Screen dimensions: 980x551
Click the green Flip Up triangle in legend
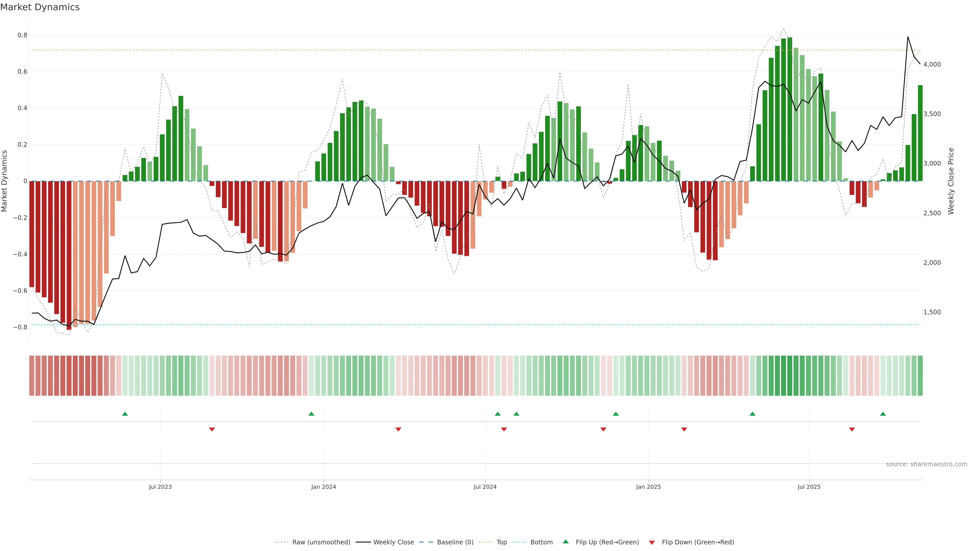click(566, 542)
